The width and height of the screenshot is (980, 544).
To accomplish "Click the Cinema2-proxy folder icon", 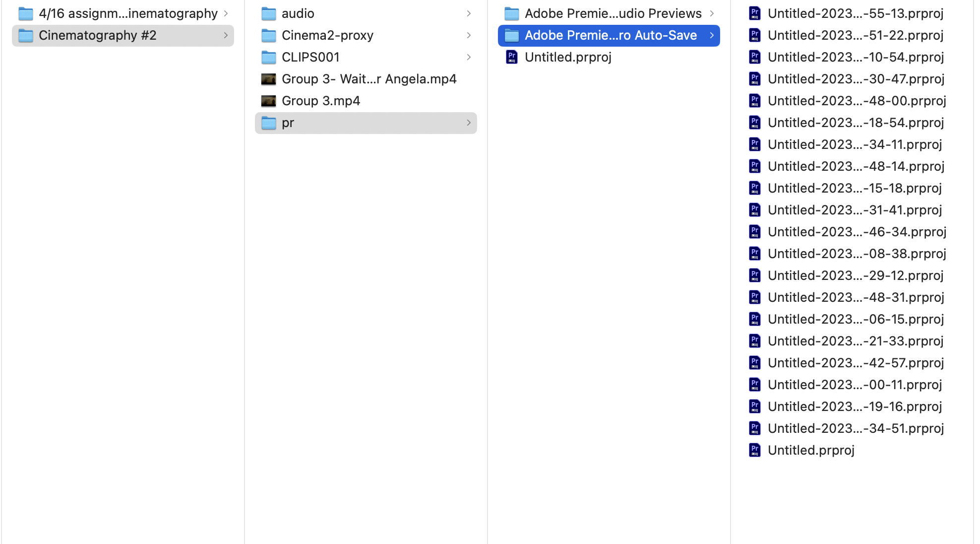I will [268, 35].
